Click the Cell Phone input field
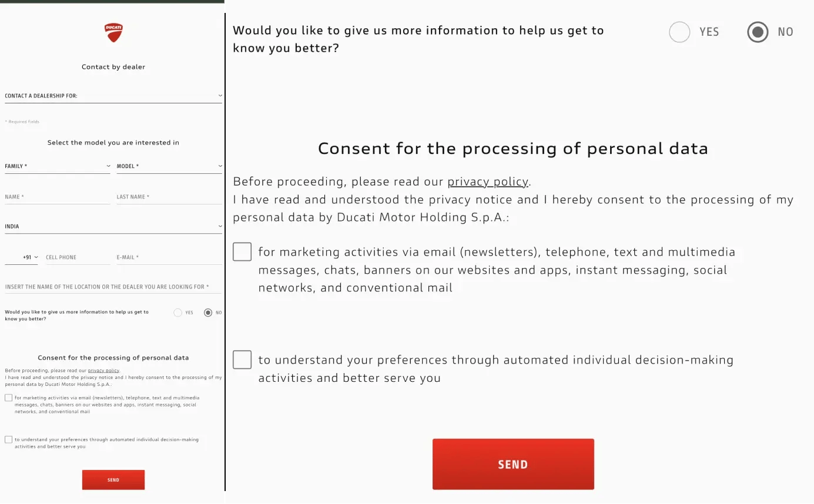 click(78, 257)
